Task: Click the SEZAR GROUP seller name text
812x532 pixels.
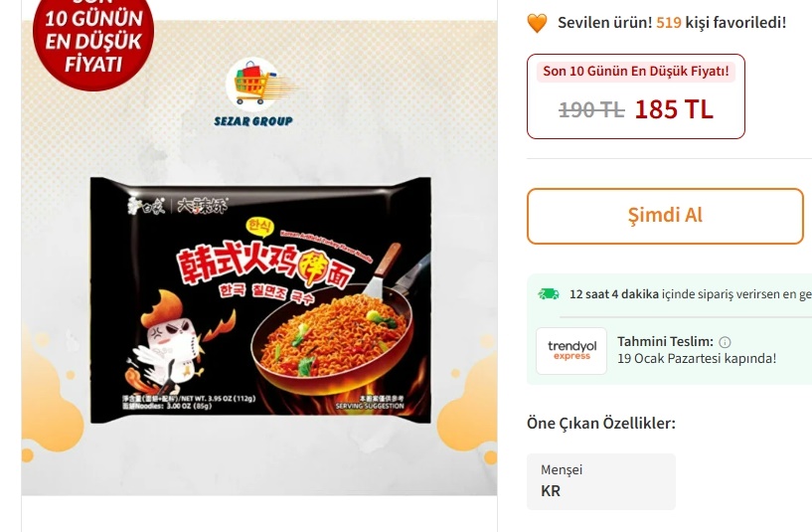Action: coord(253,121)
